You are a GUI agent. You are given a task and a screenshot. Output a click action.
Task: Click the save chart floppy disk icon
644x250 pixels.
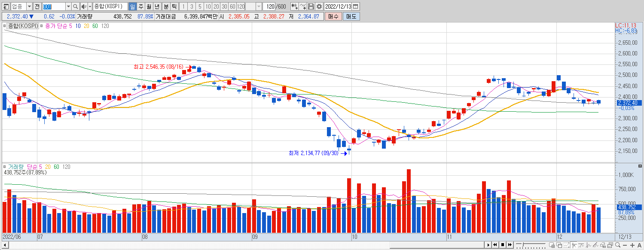pyautogui.click(x=311, y=6)
